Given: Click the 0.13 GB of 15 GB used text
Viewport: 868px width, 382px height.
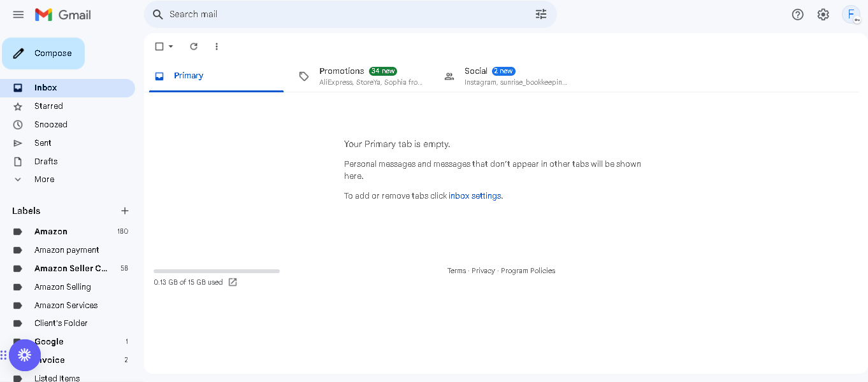Looking at the screenshot, I should click(x=188, y=282).
